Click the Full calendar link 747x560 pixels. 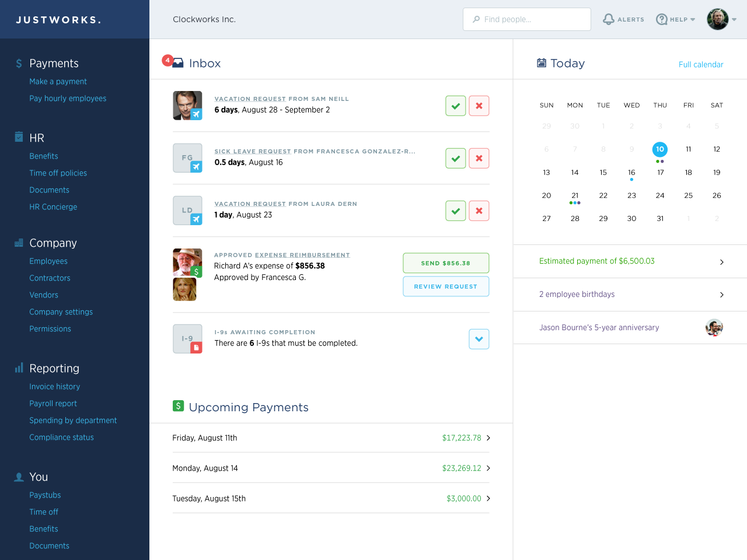click(701, 65)
